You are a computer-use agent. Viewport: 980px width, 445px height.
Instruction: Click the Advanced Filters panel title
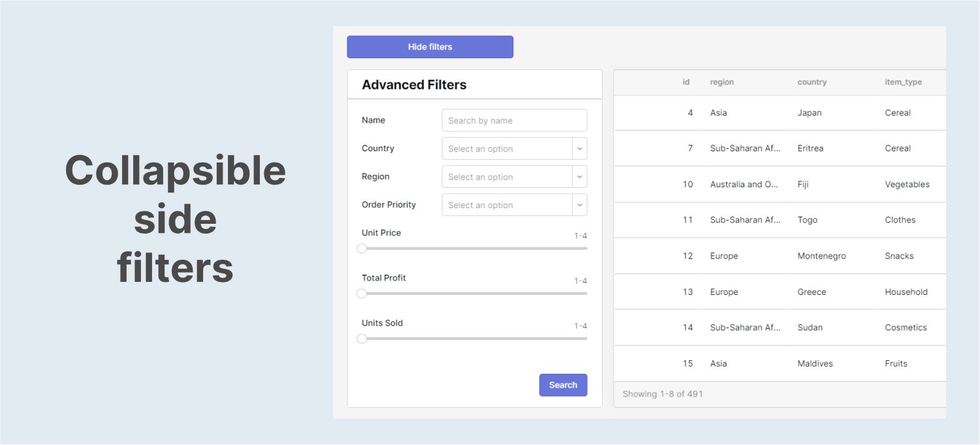414,84
